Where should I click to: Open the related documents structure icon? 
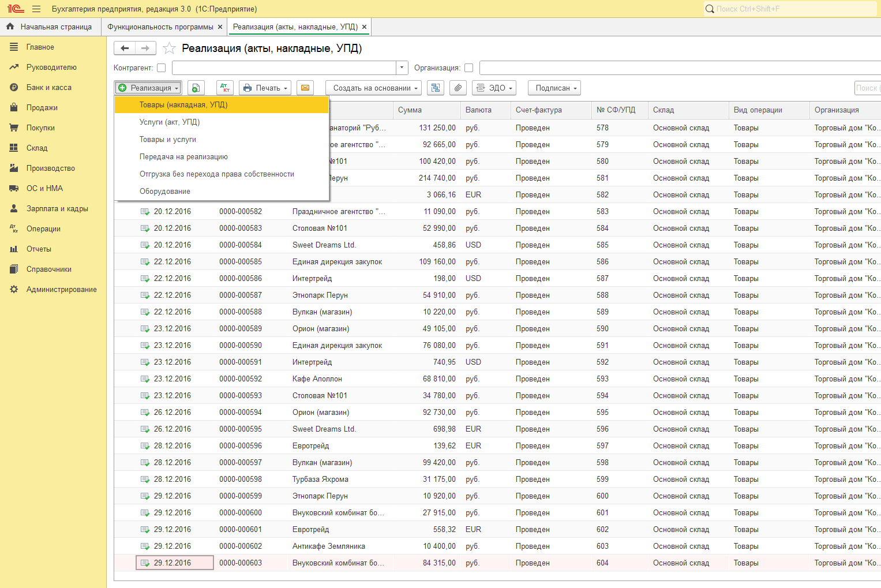(436, 88)
